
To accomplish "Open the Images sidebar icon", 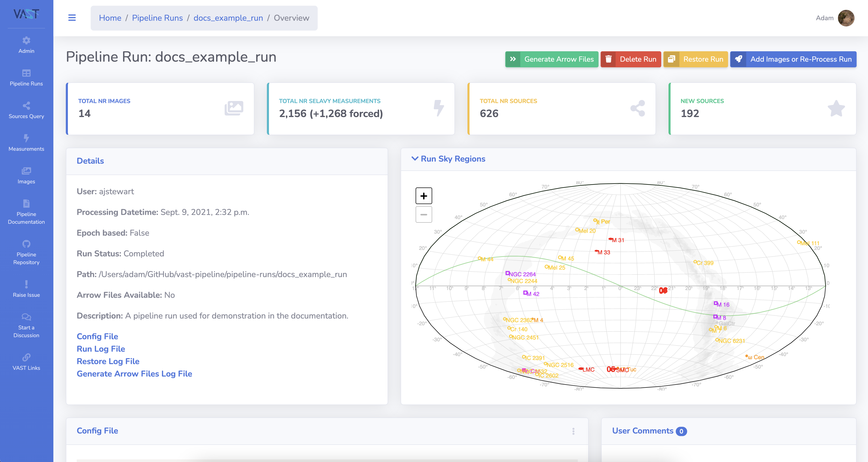I will [26, 171].
